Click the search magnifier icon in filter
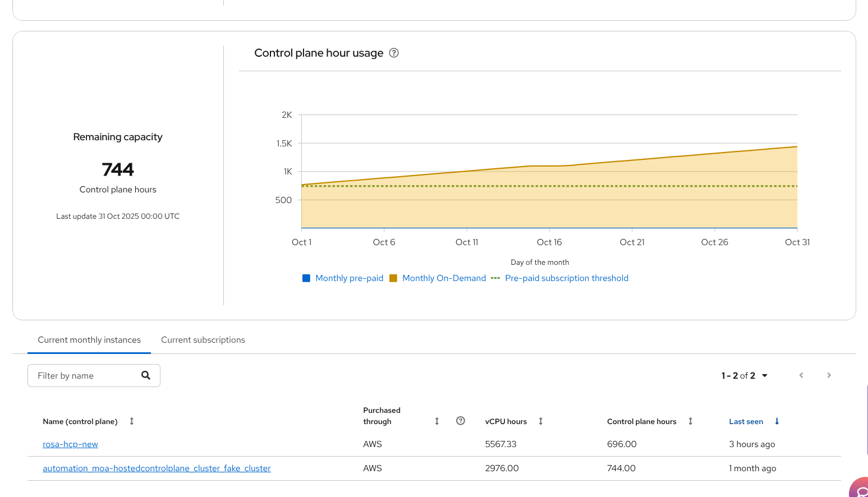This screenshot has height=497, width=868. pyautogui.click(x=146, y=375)
